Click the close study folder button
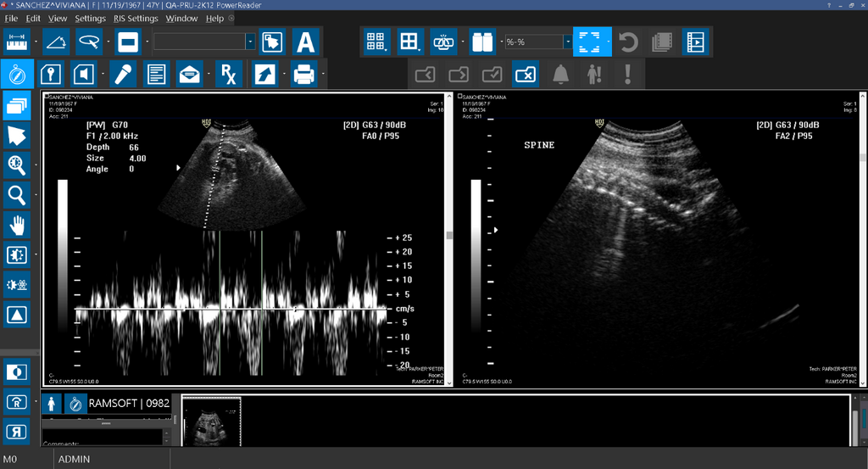This screenshot has height=469, width=868. click(525, 75)
